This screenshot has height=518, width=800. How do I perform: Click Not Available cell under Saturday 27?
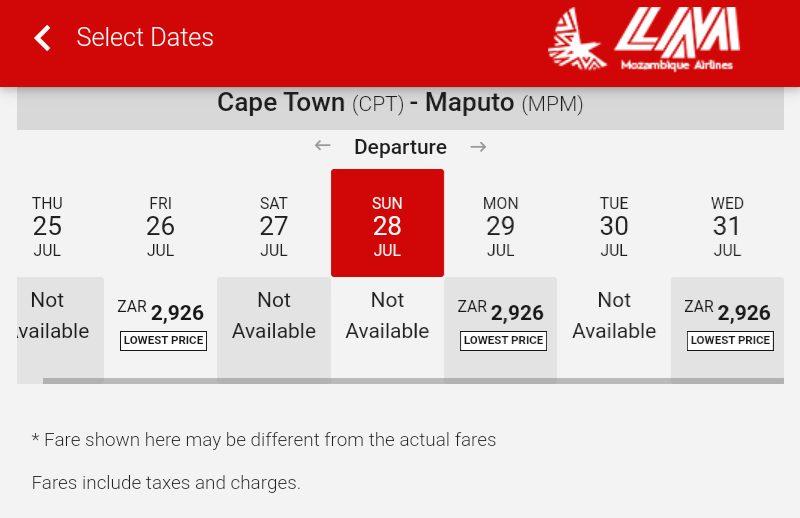pos(274,328)
